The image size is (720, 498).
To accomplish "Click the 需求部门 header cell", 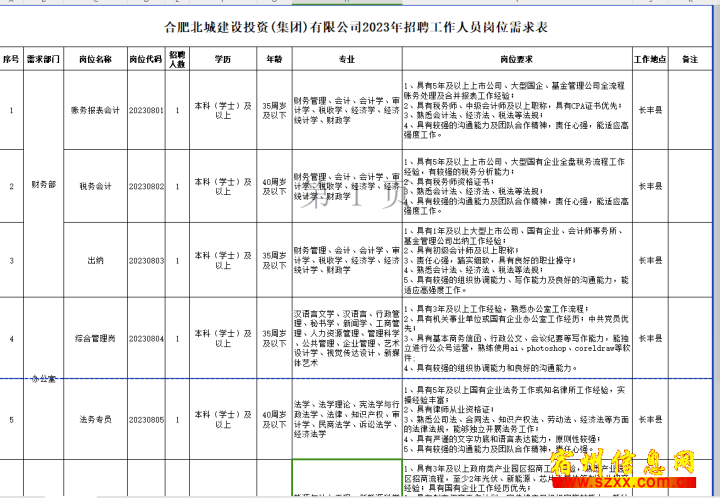I will (44, 59).
